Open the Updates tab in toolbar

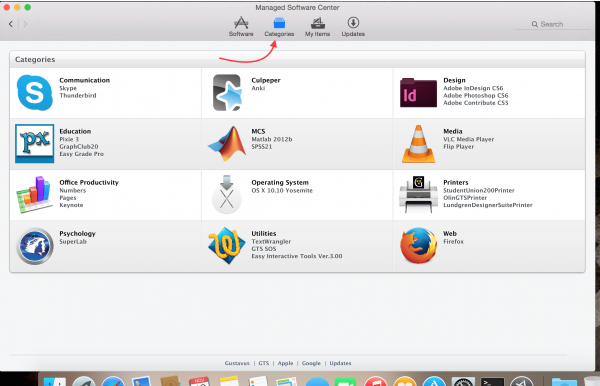point(353,27)
